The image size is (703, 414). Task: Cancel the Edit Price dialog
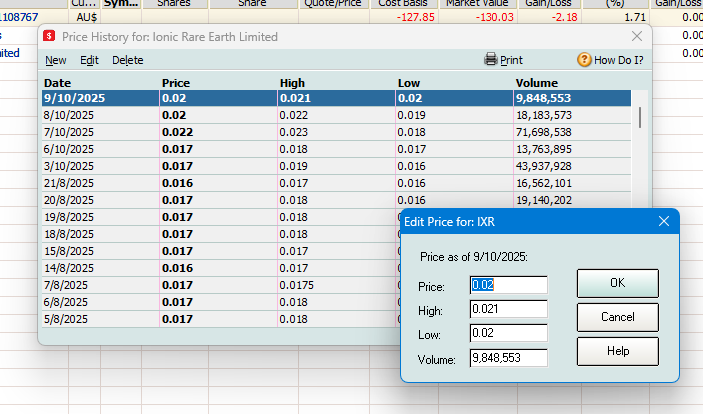[x=617, y=317]
